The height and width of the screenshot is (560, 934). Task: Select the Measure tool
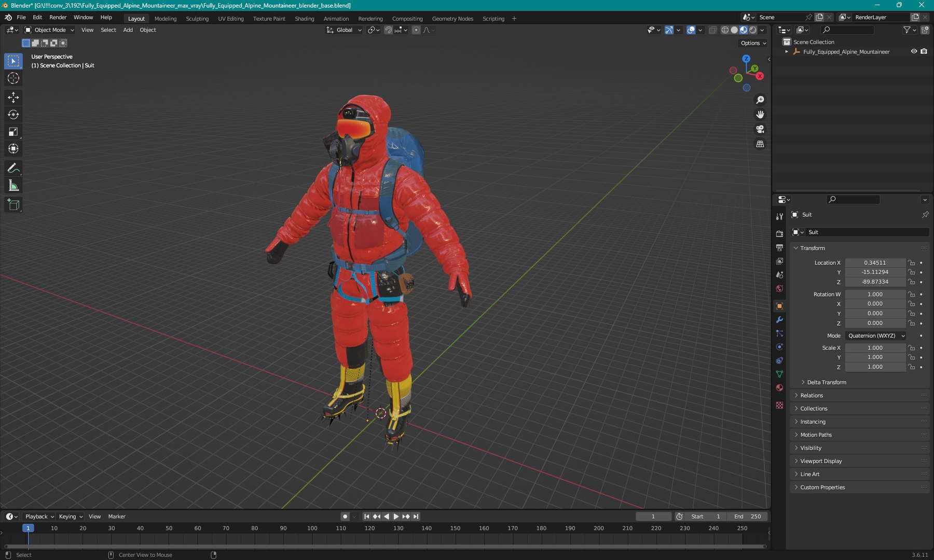pyautogui.click(x=13, y=186)
